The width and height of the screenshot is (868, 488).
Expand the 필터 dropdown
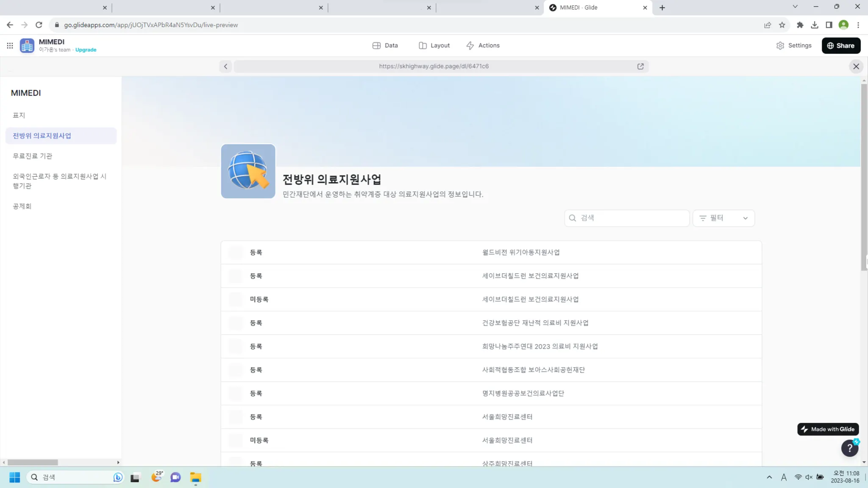[723, 218]
